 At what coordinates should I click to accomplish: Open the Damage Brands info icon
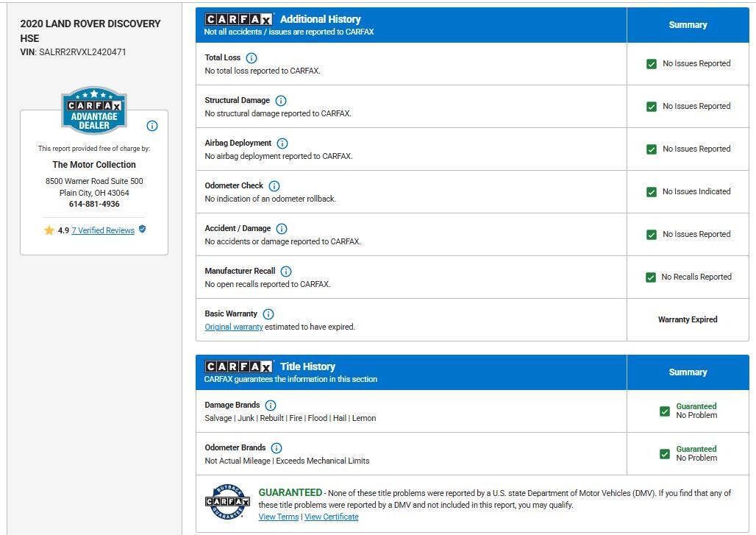click(x=271, y=405)
